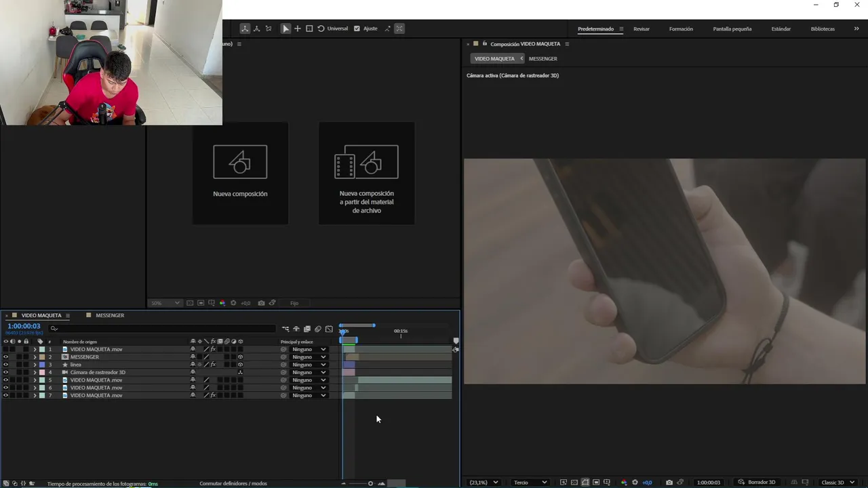The image size is (868, 488).
Task: Switch to the Pantalla pequeña workspace
Action: 732,29
